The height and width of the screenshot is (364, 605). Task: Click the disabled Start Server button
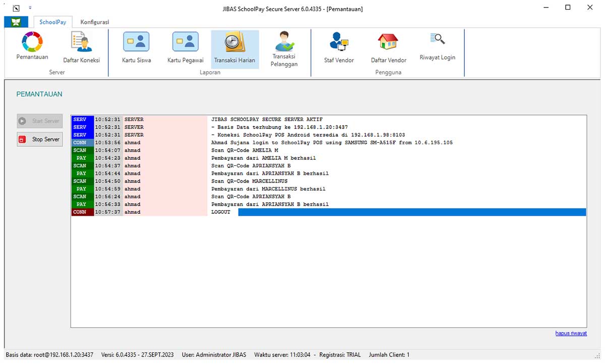point(40,121)
